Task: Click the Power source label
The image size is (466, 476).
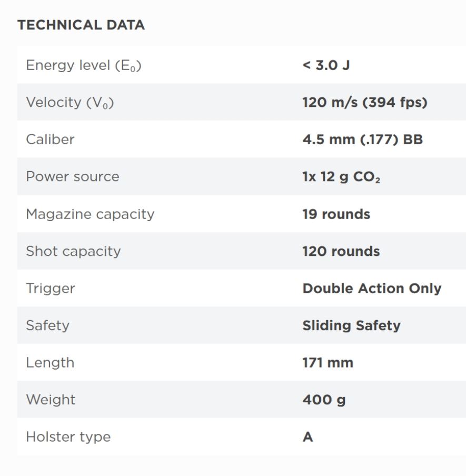Action: point(73,176)
